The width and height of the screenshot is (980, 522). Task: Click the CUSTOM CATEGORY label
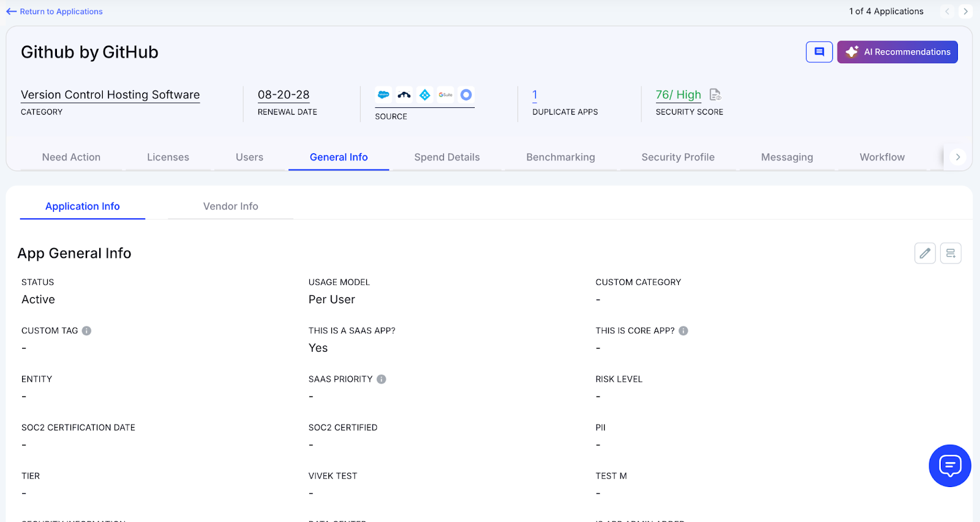[x=638, y=282]
